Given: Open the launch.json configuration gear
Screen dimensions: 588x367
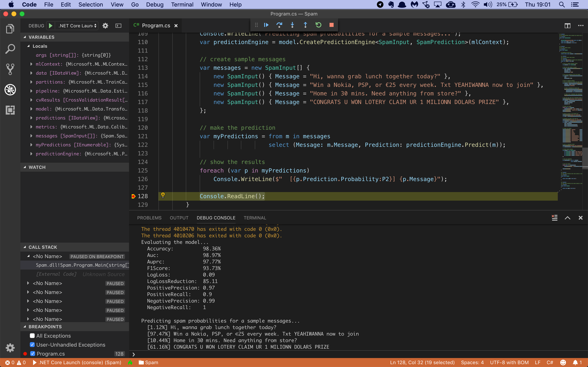Looking at the screenshot, I should pos(105,26).
